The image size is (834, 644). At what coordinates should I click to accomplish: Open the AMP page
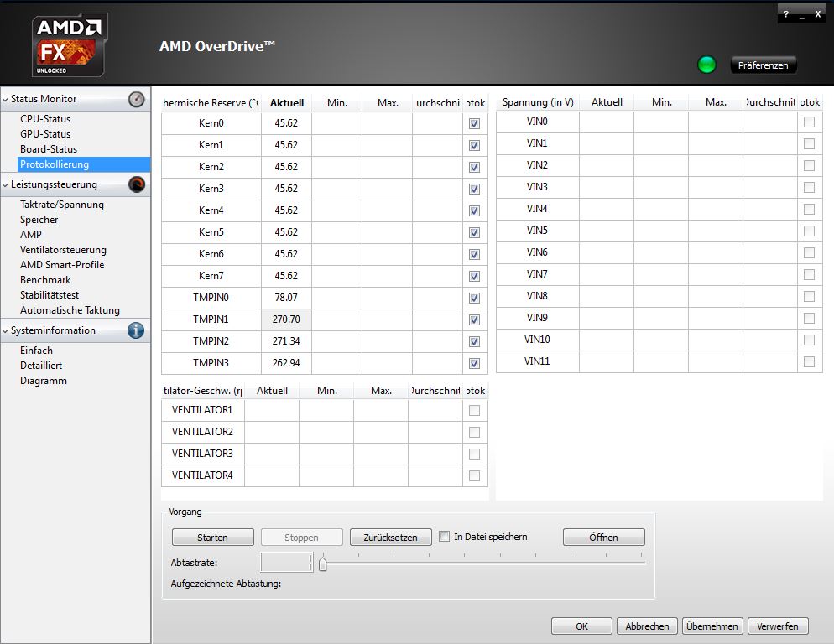click(x=31, y=235)
